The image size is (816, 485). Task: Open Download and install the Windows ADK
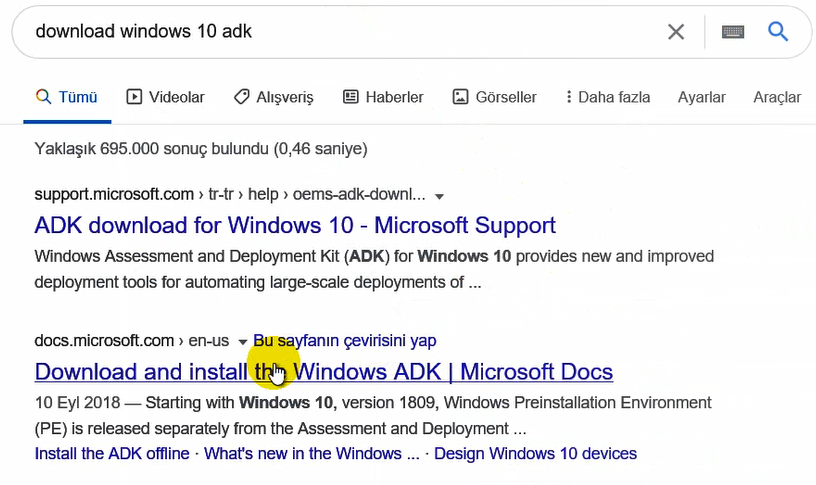(324, 372)
